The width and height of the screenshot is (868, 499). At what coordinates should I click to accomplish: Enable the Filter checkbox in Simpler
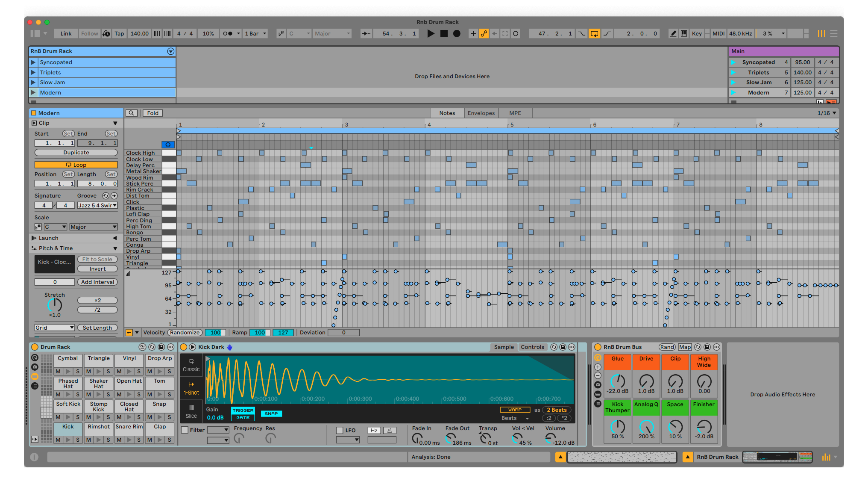(x=185, y=430)
